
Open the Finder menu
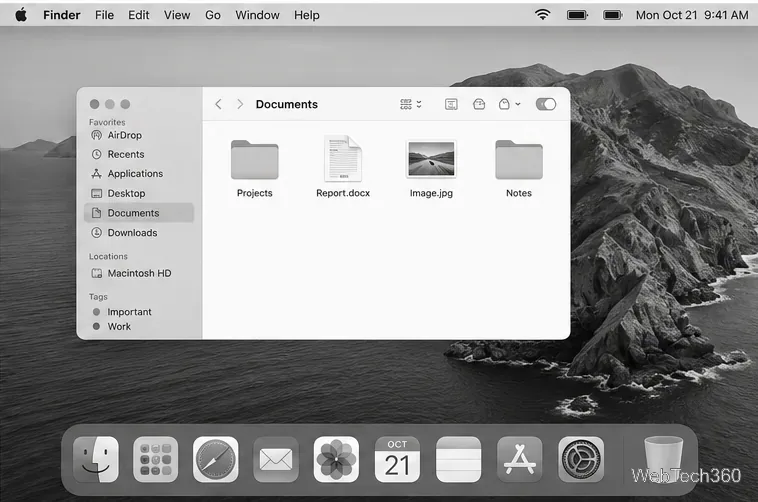(x=61, y=15)
